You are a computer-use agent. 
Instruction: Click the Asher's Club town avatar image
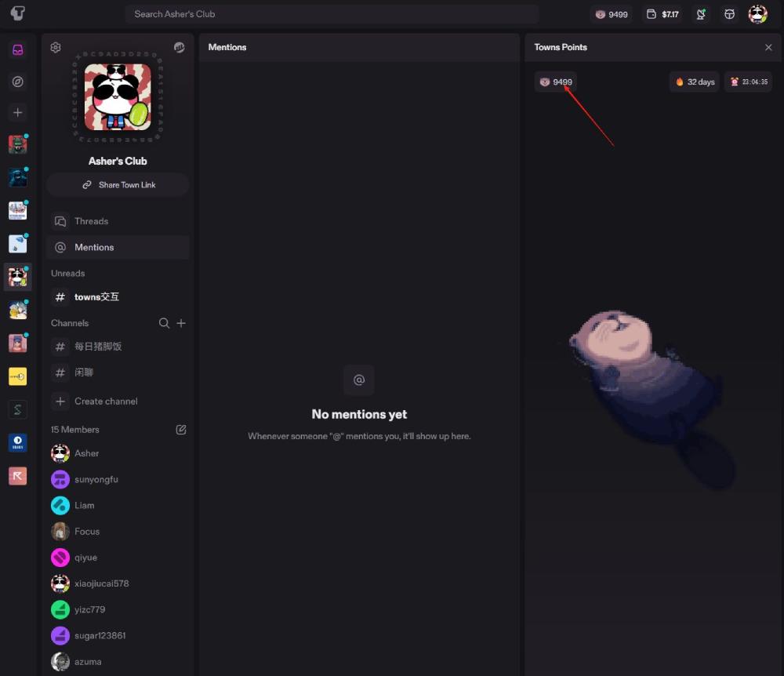tap(118, 96)
